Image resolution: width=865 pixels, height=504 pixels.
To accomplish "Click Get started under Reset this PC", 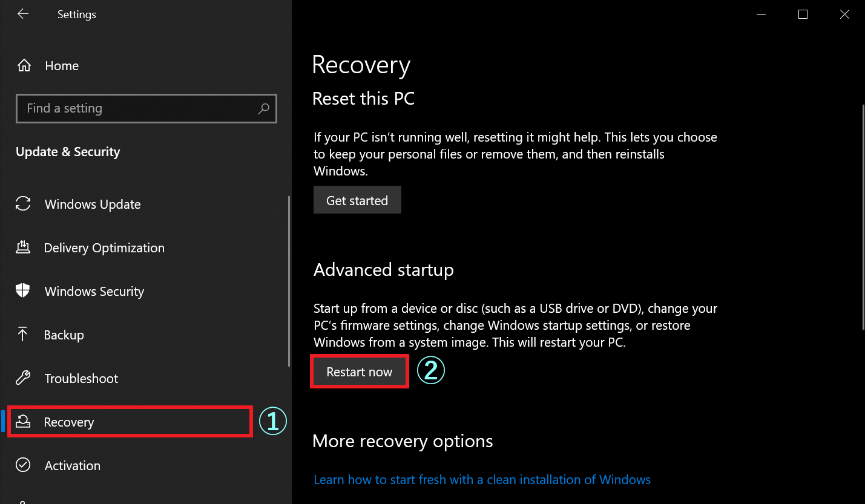I will 357,200.
